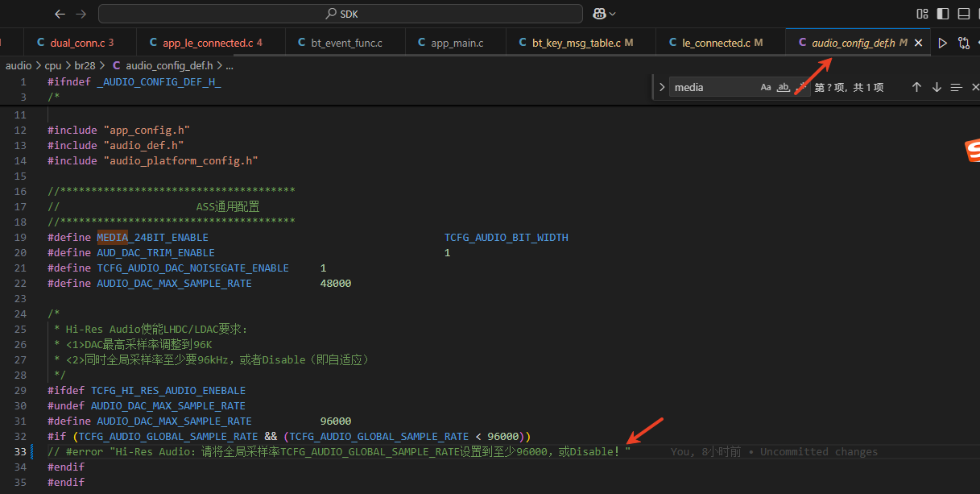Screen dimensions: 980x494
Task: Click line number 33 in gutter
Action: coord(20,452)
